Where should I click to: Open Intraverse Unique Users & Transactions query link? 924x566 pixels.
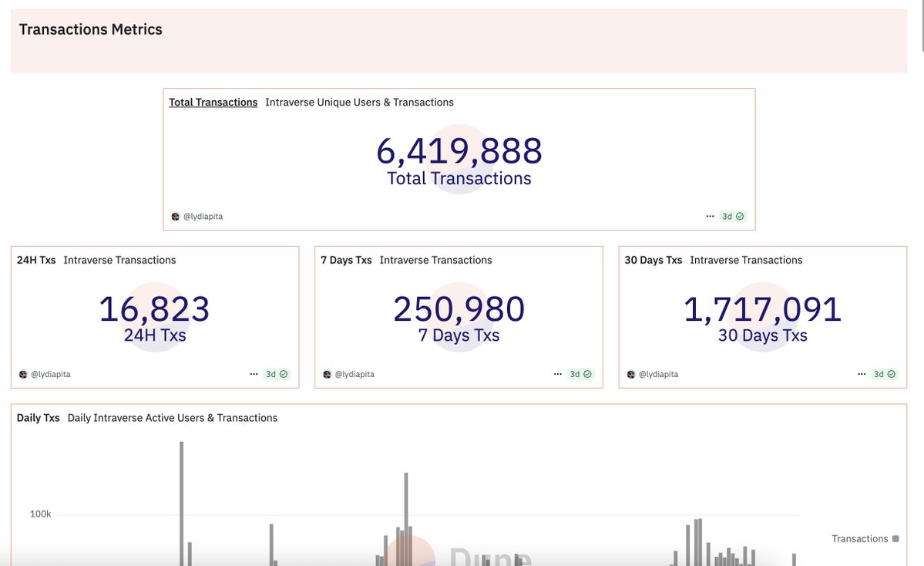pyautogui.click(x=359, y=102)
